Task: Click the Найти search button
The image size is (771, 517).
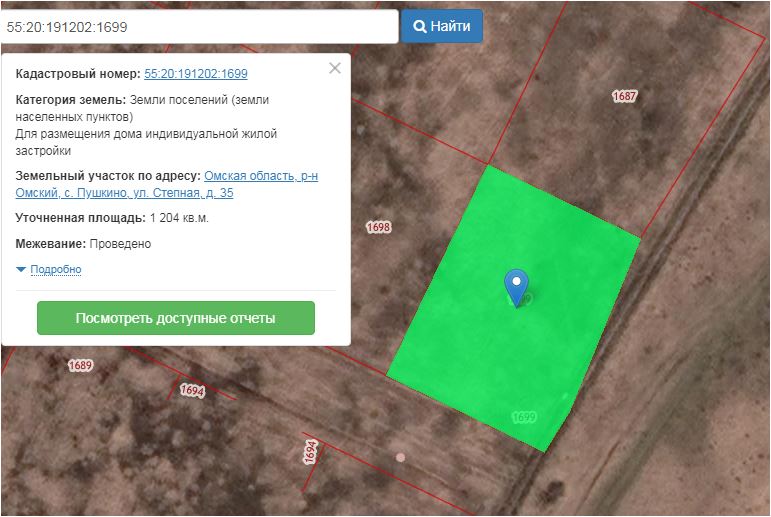Action: (442, 26)
